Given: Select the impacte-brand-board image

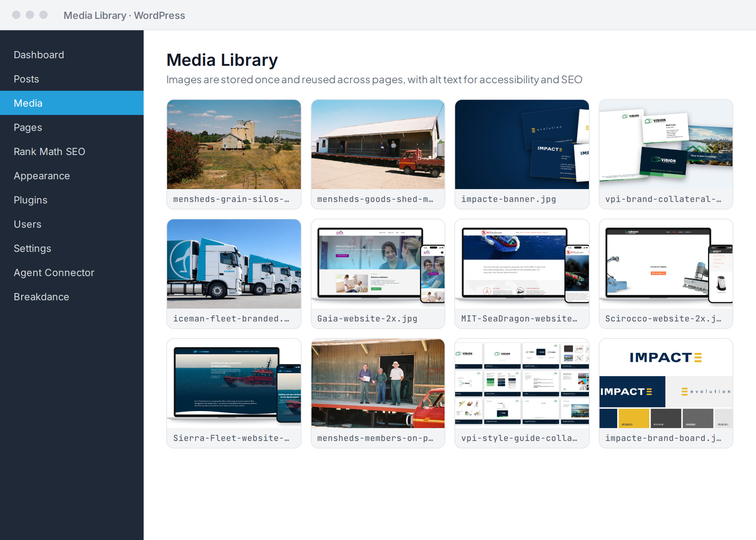Looking at the screenshot, I should (x=666, y=383).
